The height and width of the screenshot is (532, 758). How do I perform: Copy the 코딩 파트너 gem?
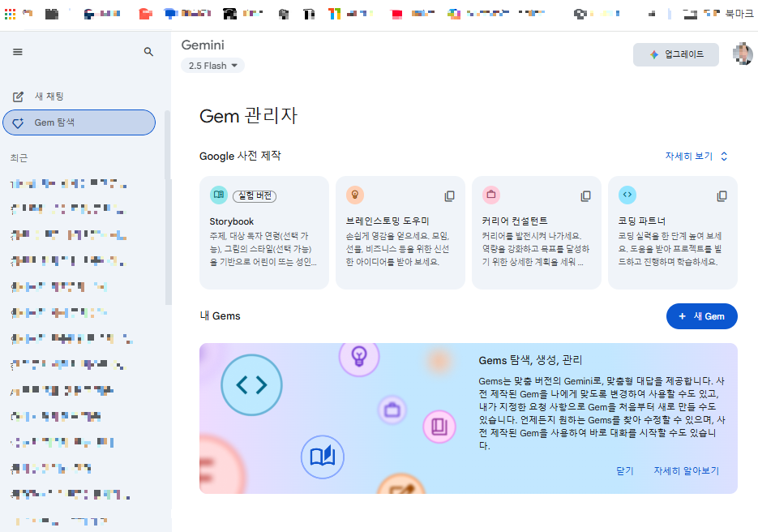coord(722,196)
